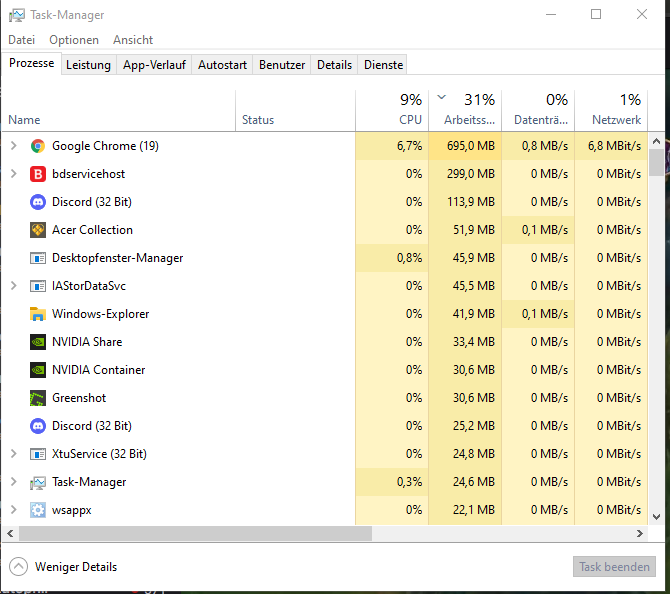Image resolution: width=670 pixels, height=594 pixels.
Task: Click the horizontal scrollbar right arrow
Action: (x=640, y=533)
